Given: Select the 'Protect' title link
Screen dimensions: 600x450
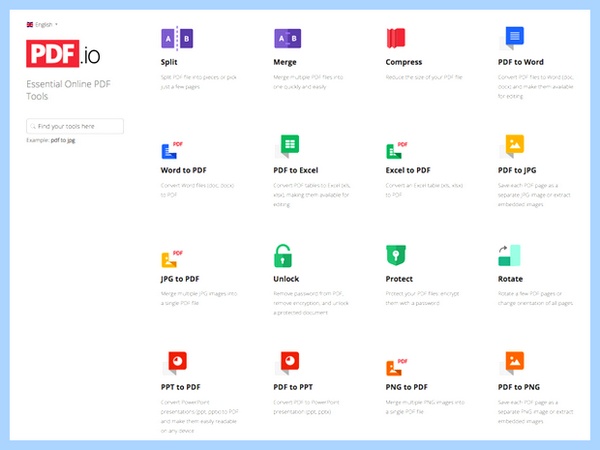Looking at the screenshot, I should [399, 279].
